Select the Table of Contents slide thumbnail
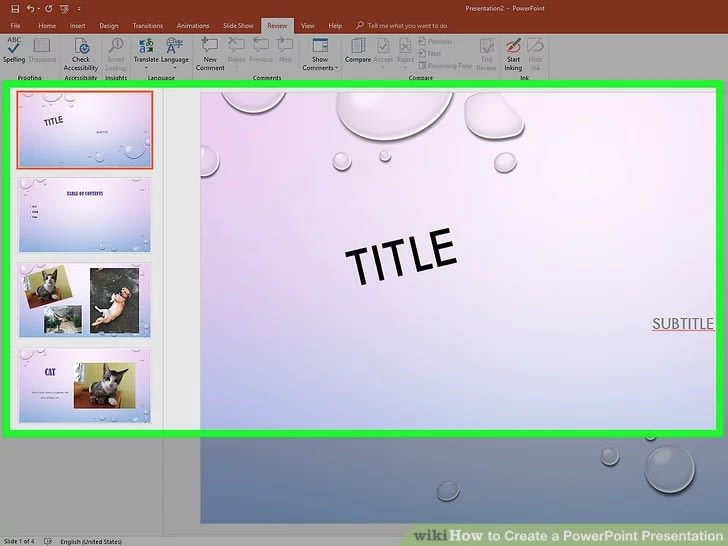Viewport: 728px width, 546px height. point(85,215)
